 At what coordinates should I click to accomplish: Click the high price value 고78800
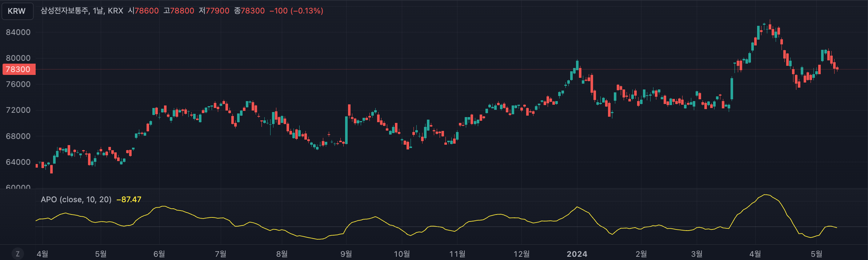point(179,11)
